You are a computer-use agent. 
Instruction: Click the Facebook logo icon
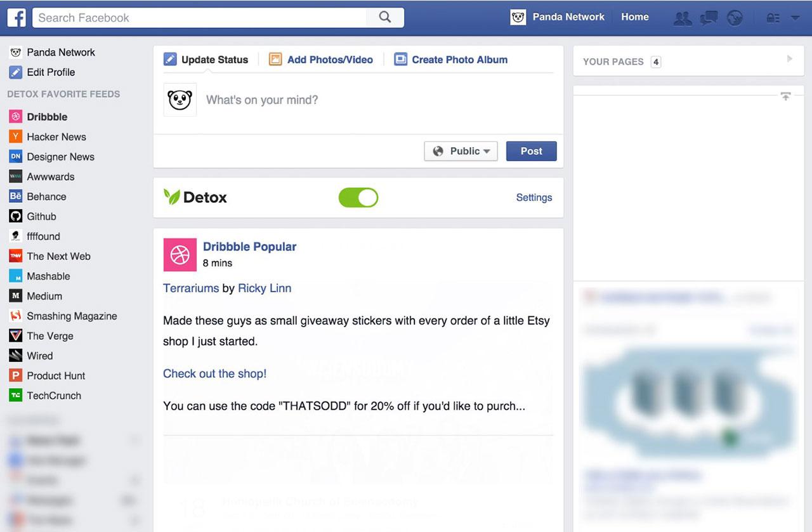[x=16, y=18]
